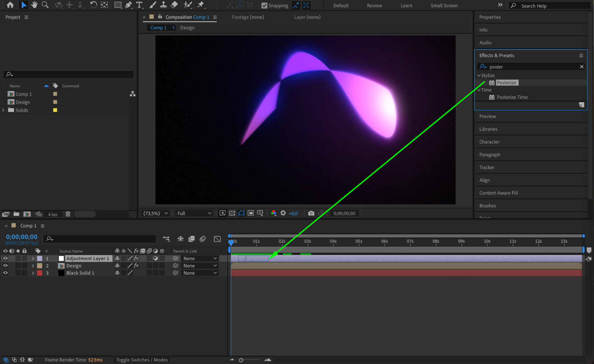Toggle visibility of Design layer

[5, 266]
